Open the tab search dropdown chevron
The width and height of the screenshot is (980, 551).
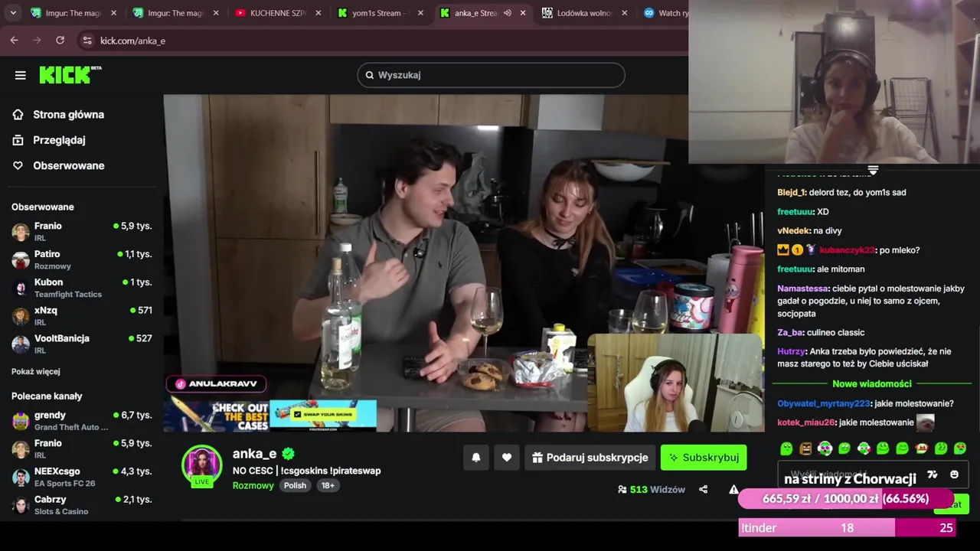click(13, 13)
